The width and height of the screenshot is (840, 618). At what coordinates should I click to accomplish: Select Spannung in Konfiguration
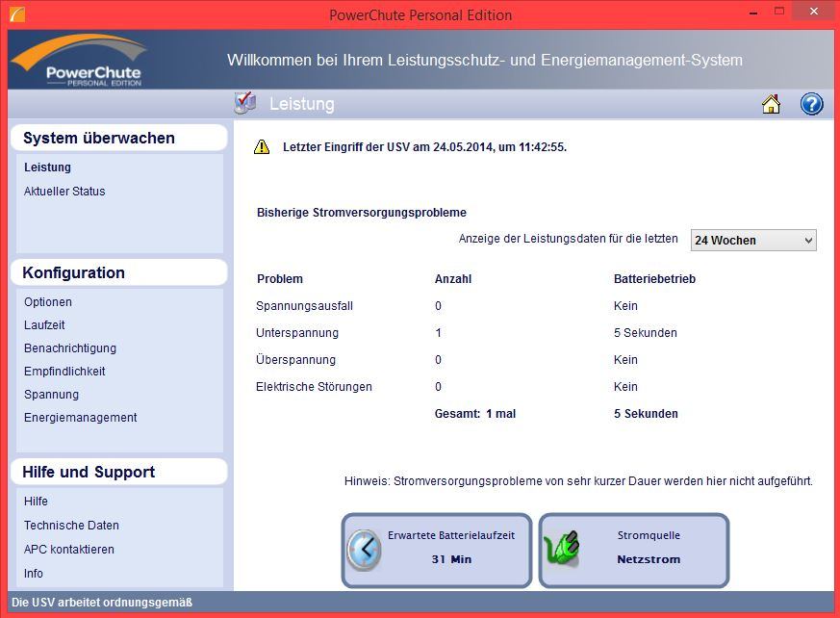click(x=51, y=395)
